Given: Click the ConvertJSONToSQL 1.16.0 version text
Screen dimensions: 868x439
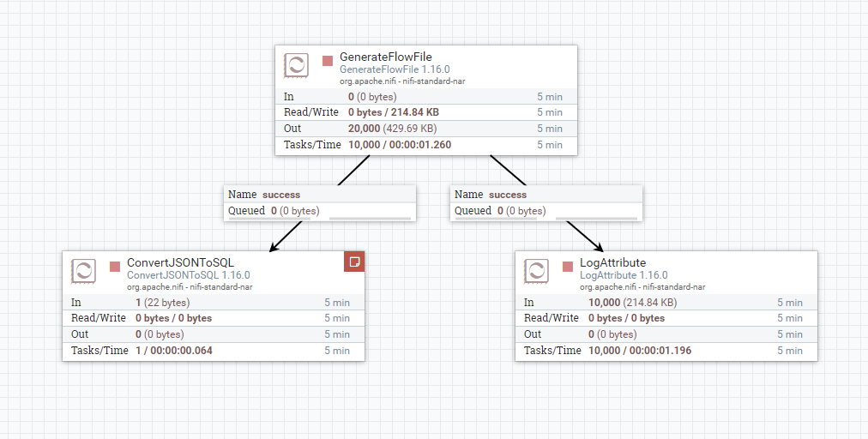Looking at the screenshot, I should pyautogui.click(x=189, y=275).
